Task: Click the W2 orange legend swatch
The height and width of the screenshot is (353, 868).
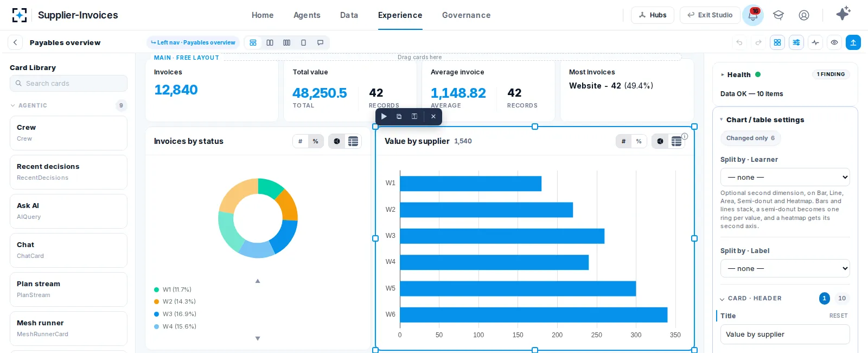Action: (x=157, y=301)
